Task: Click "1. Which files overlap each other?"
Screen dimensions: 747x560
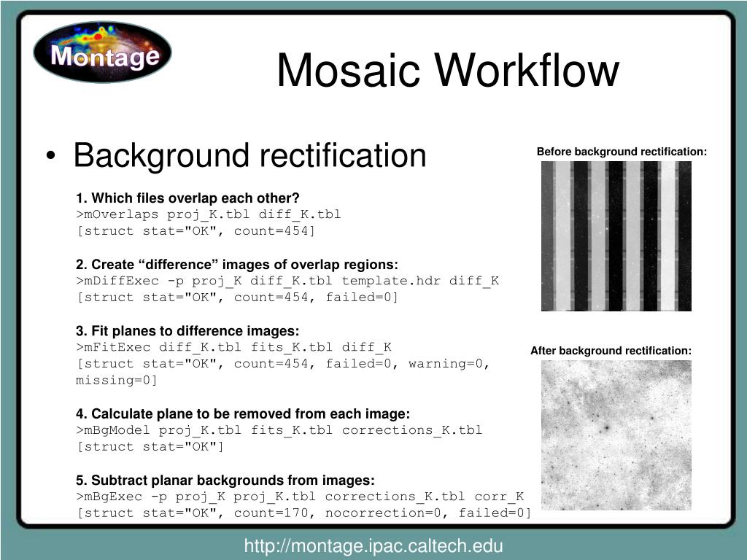Action: (x=187, y=198)
